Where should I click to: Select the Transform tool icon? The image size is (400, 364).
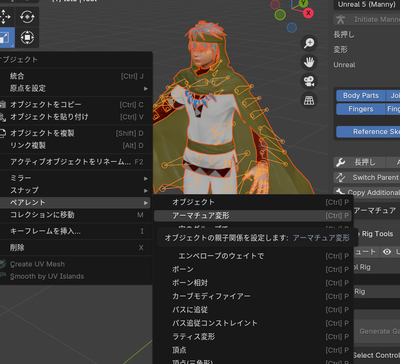(x=27, y=37)
